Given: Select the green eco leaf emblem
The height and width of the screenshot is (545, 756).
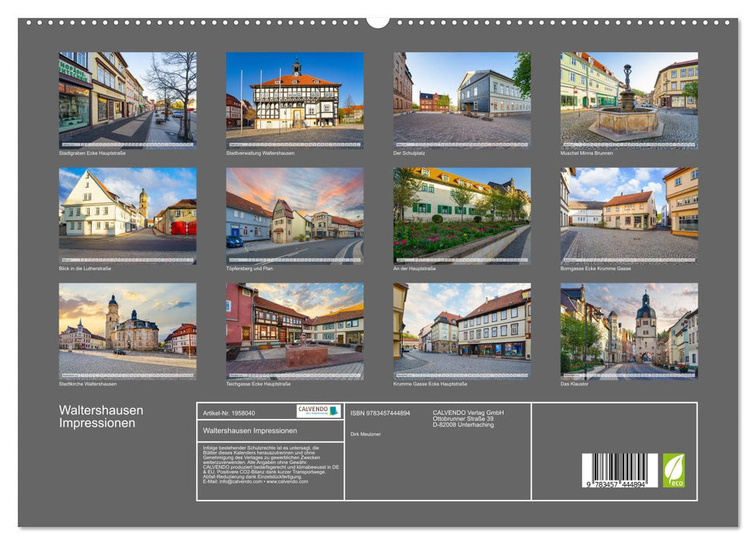Looking at the screenshot, I should tap(673, 472).
